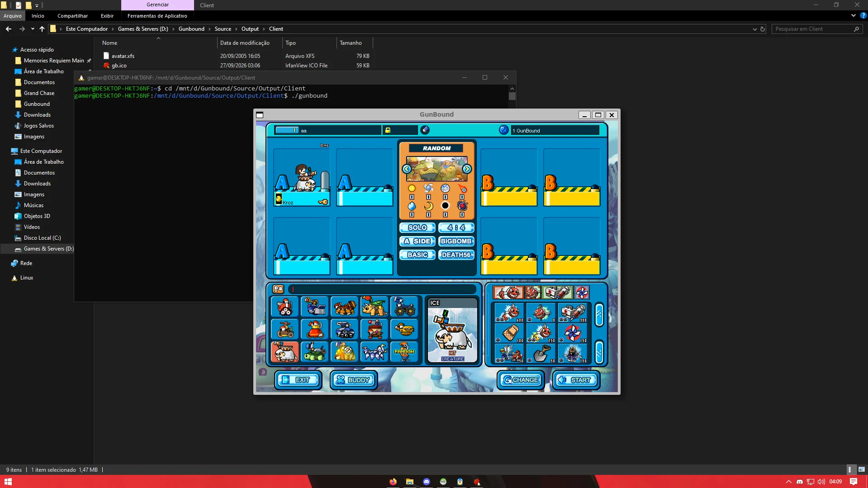Viewport: 868px width, 488px height.
Task: Expand the address bar history dropdown
Action: pos(754,29)
